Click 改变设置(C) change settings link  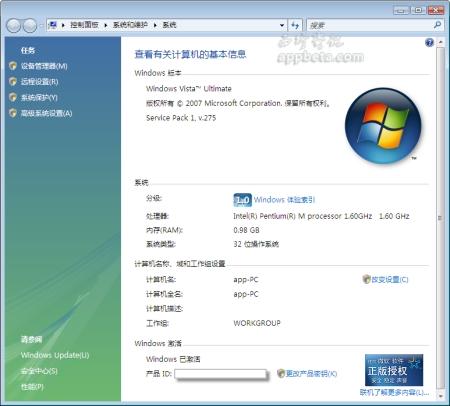390,279
